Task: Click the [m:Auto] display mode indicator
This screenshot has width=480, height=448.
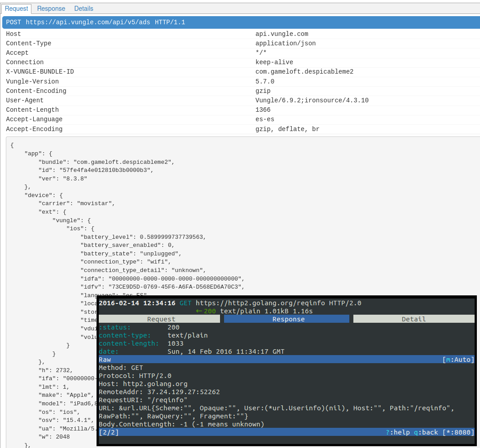Action: 458,360
